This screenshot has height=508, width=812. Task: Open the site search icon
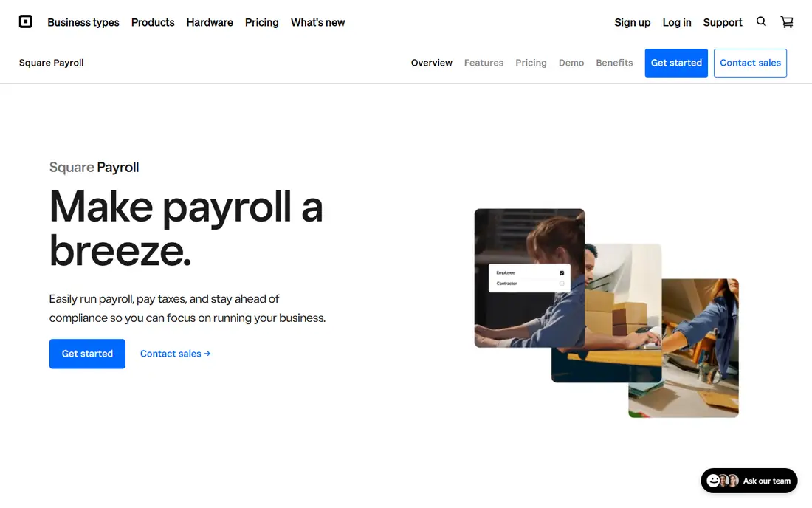pos(761,21)
